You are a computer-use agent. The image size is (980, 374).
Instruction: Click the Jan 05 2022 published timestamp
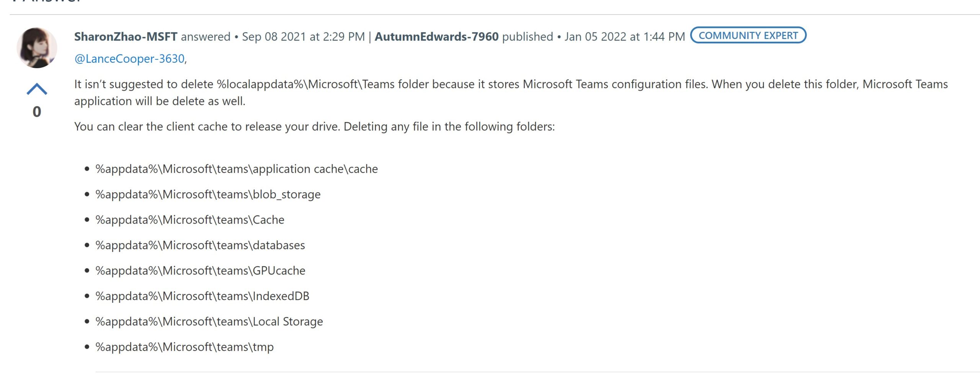(x=624, y=37)
